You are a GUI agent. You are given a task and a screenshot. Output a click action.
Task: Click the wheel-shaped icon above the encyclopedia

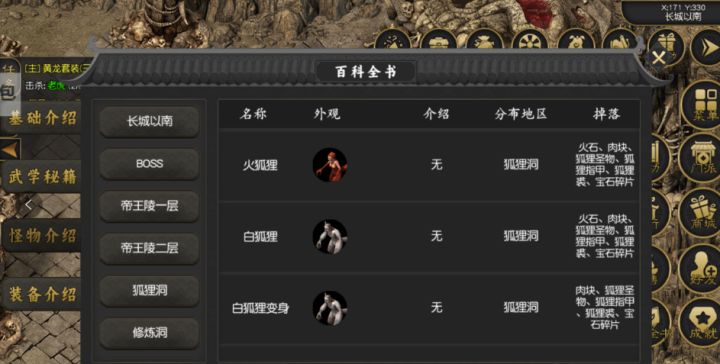pos(530,40)
